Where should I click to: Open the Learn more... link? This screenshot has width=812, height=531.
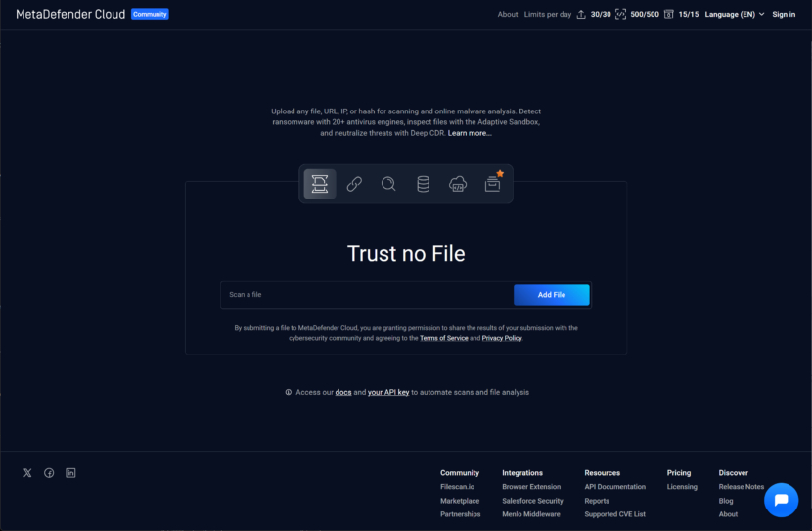point(470,133)
